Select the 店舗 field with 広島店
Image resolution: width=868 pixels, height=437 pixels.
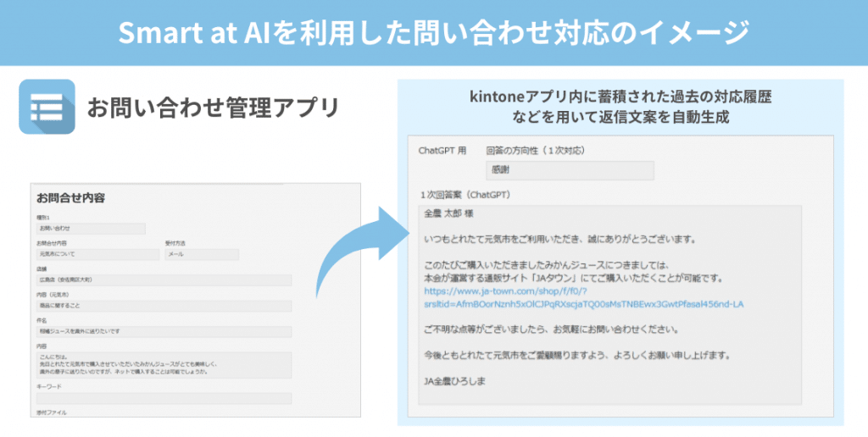coord(164,280)
